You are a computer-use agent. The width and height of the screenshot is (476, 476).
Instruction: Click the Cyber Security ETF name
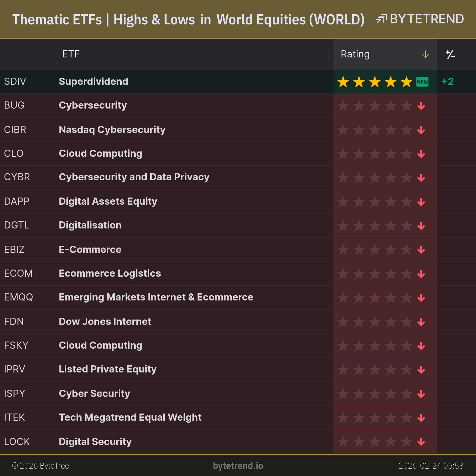[x=95, y=394]
